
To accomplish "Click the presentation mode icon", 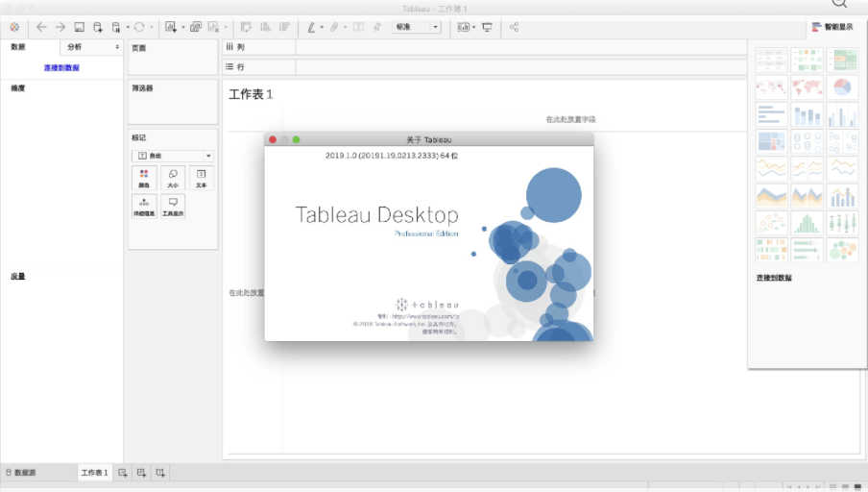I will click(x=487, y=27).
